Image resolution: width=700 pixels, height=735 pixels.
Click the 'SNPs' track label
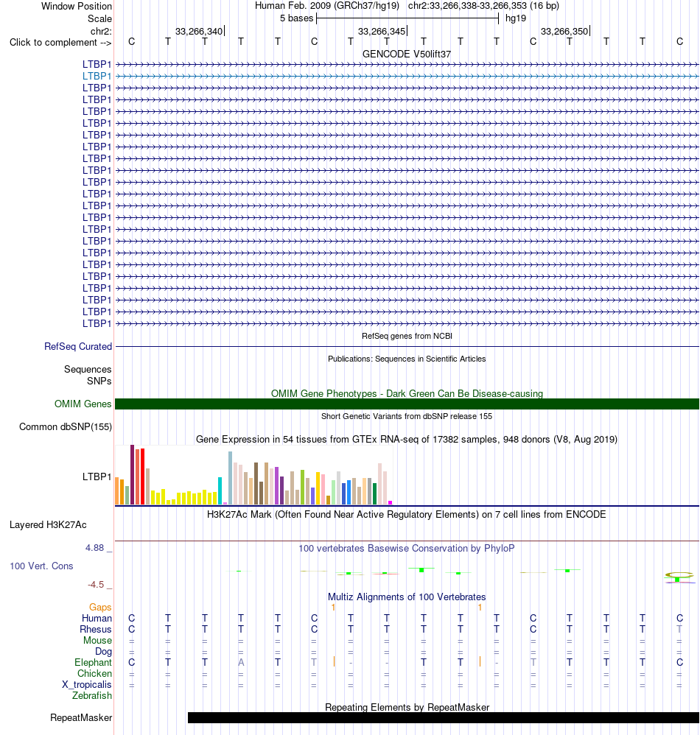(99, 381)
